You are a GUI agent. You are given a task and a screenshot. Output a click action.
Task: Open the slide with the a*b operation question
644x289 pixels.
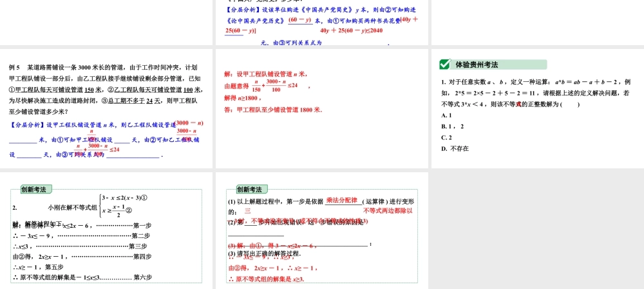tap(538, 108)
